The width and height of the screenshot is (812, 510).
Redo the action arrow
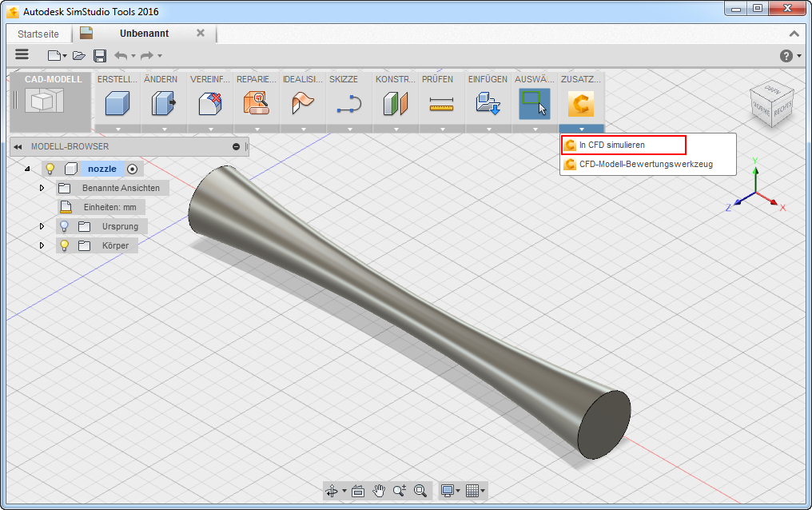coord(147,55)
